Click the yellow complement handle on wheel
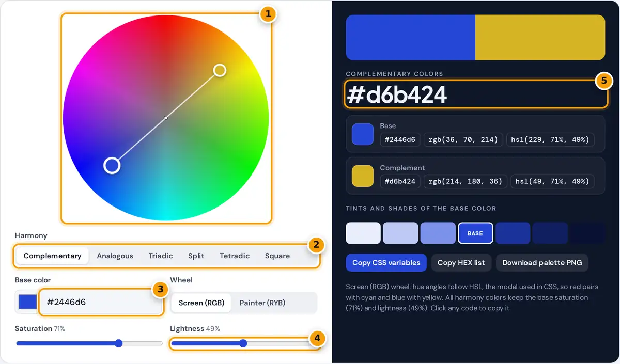 [x=220, y=70]
